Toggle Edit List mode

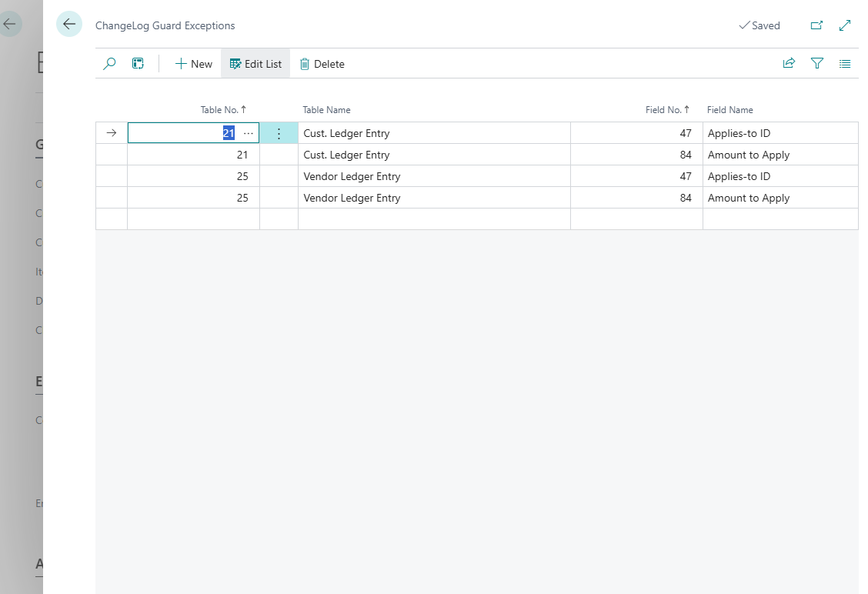pos(255,64)
